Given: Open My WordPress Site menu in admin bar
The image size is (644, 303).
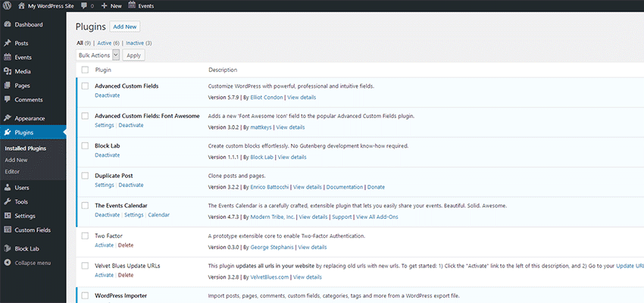Looking at the screenshot, I should pos(45,5).
